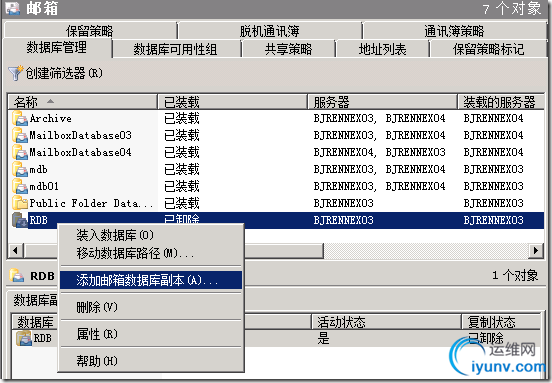552x383 pixels.
Task: Sort by 装载的服务器 column header
Action: pyautogui.click(x=500, y=102)
